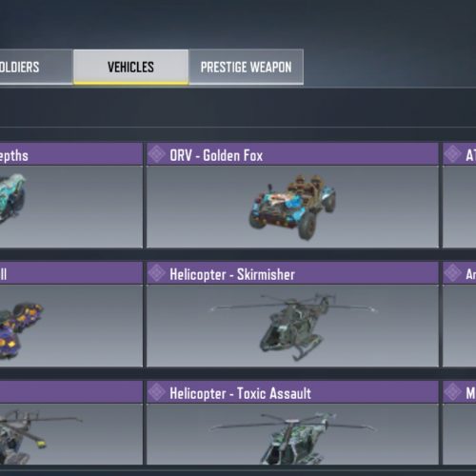Select the Skirmisher helicopter preview image
The height and width of the screenshot is (476, 476).
[x=293, y=327]
